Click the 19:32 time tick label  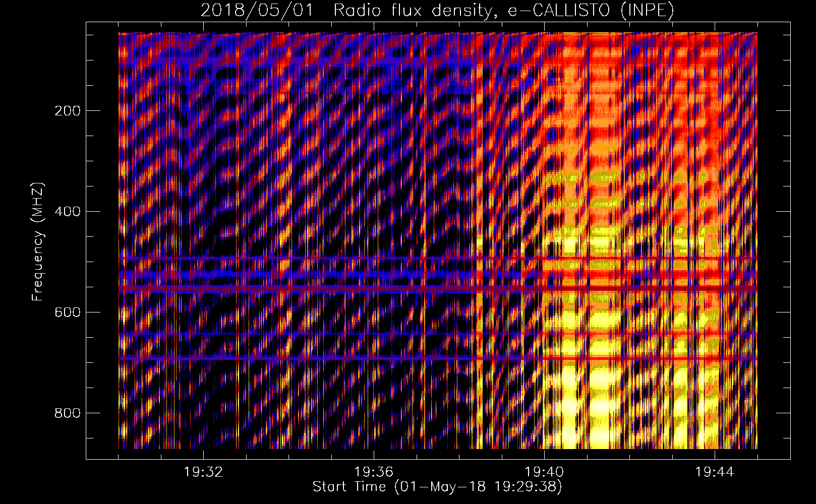tap(203, 472)
